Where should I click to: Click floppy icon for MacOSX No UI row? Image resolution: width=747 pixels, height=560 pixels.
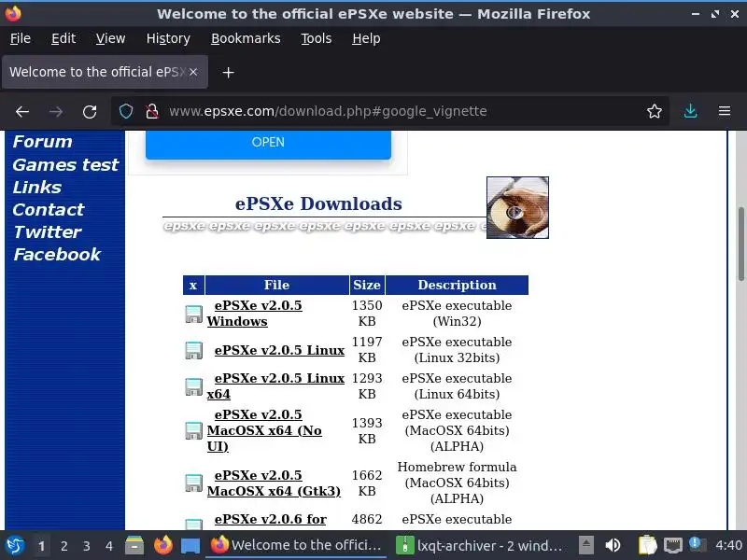193,430
